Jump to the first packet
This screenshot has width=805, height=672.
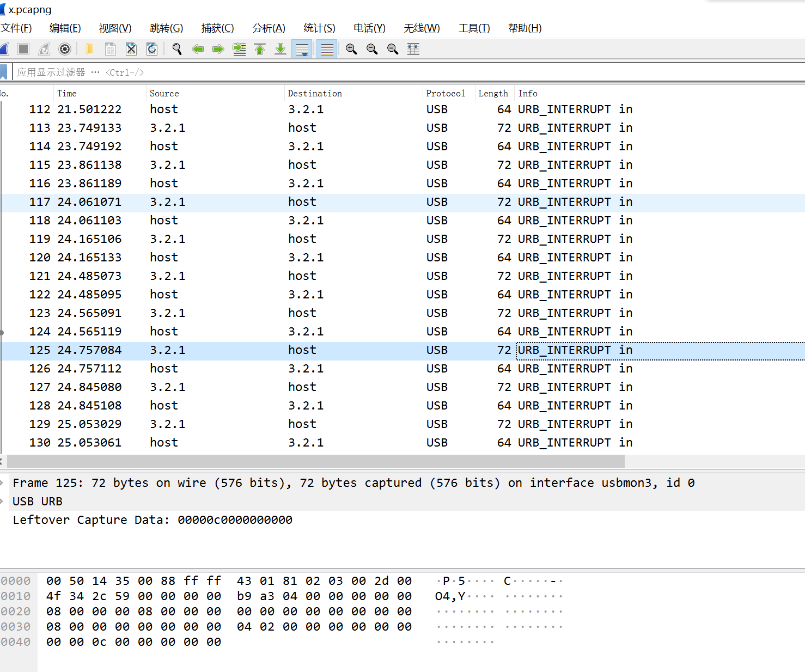(260, 49)
